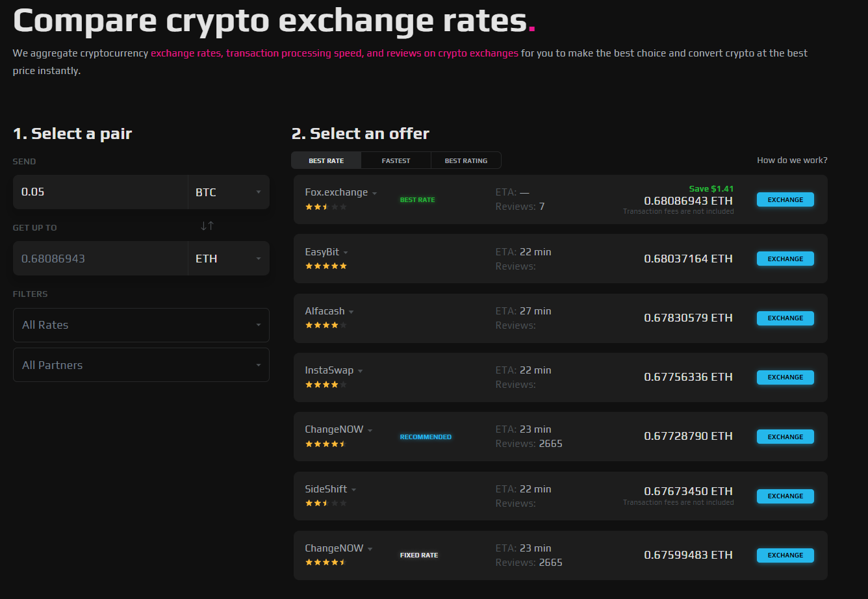Open the All Partners filter dropdown
868x599 pixels.
(141, 364)
